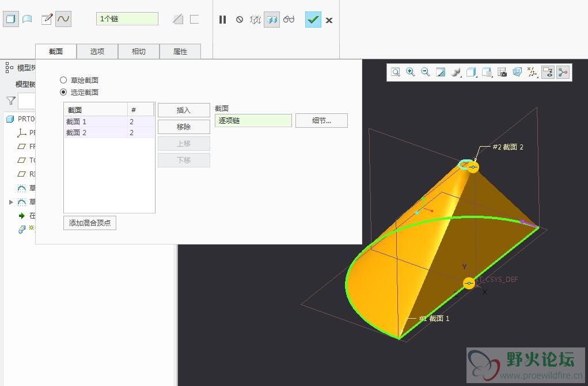Click the Zoom Out magnifier icon
588x386 pixels.
tap(425, 72)
